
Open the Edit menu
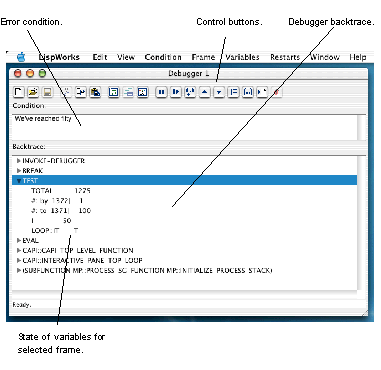click(100, 57)
